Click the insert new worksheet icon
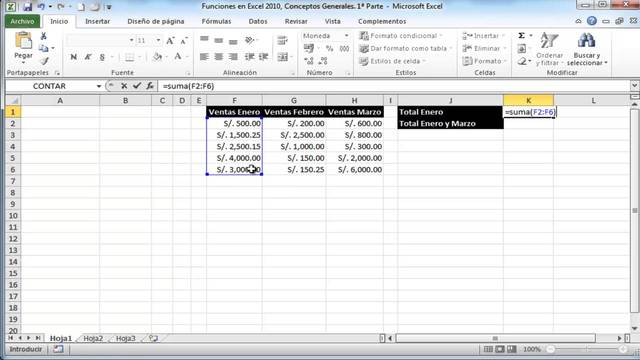The height and width of the screenshot is (360, 640). click(x=153, y=338)
